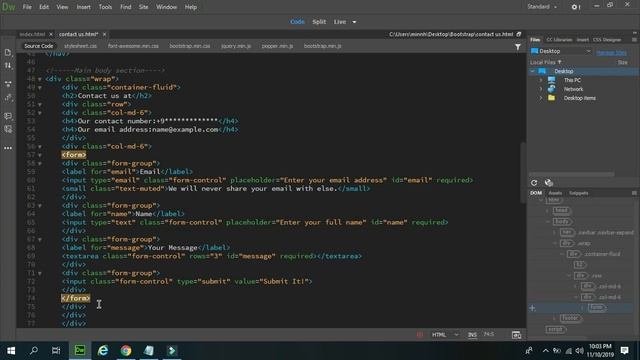Collapse code fold at line 48

40,79
